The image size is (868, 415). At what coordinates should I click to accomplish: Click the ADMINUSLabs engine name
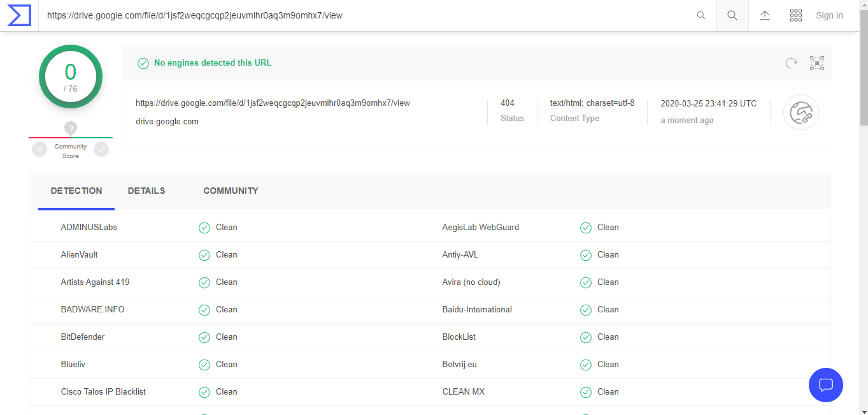click(89, 227)
